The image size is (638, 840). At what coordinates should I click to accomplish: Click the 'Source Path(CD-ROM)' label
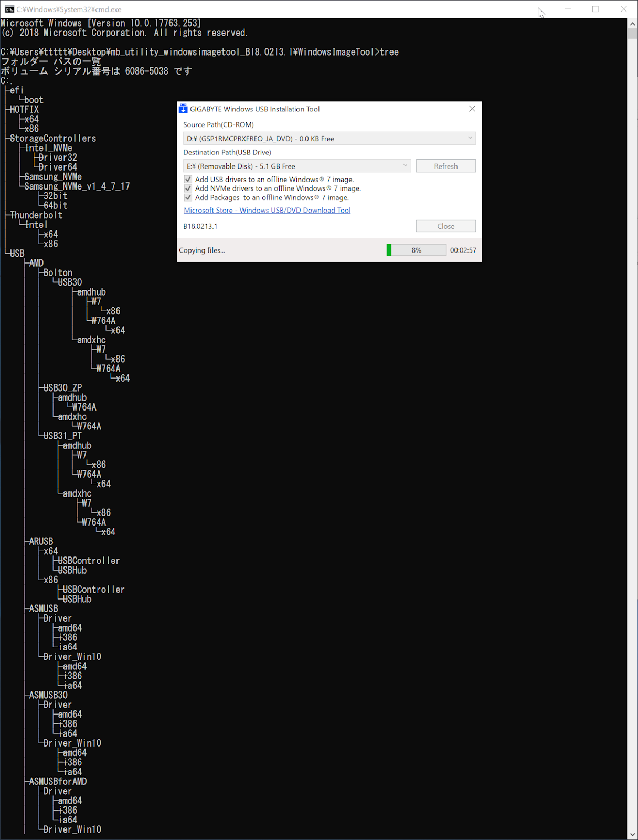(218, 124)
